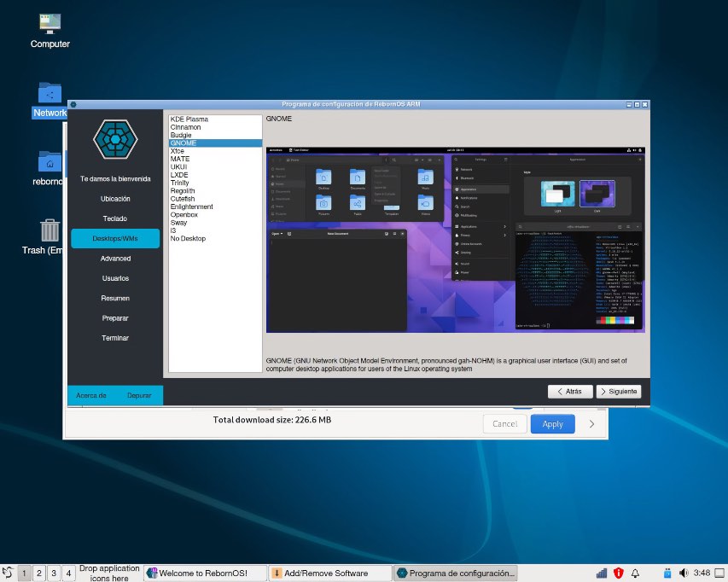
Task: Click the red shield tray icon
Action: pos(619,573)
